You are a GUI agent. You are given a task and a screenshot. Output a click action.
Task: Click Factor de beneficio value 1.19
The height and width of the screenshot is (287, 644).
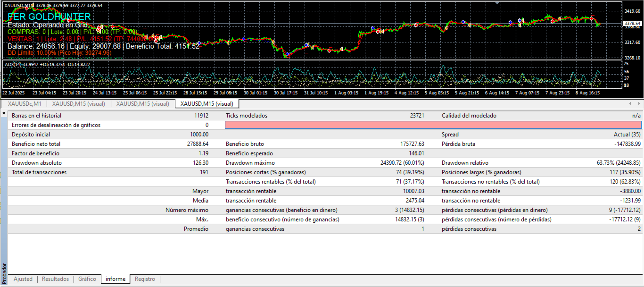click(x=204, y=153)
